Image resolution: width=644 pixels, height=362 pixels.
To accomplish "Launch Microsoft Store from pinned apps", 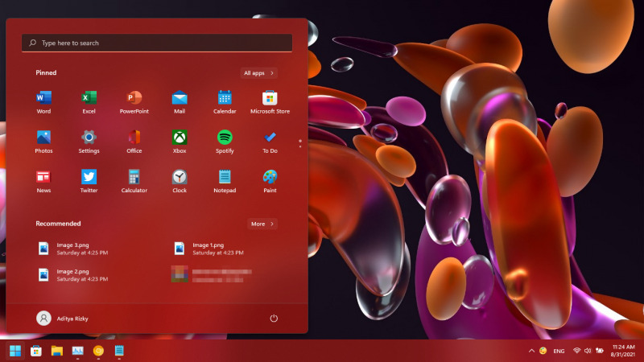I will click(270, 102).
